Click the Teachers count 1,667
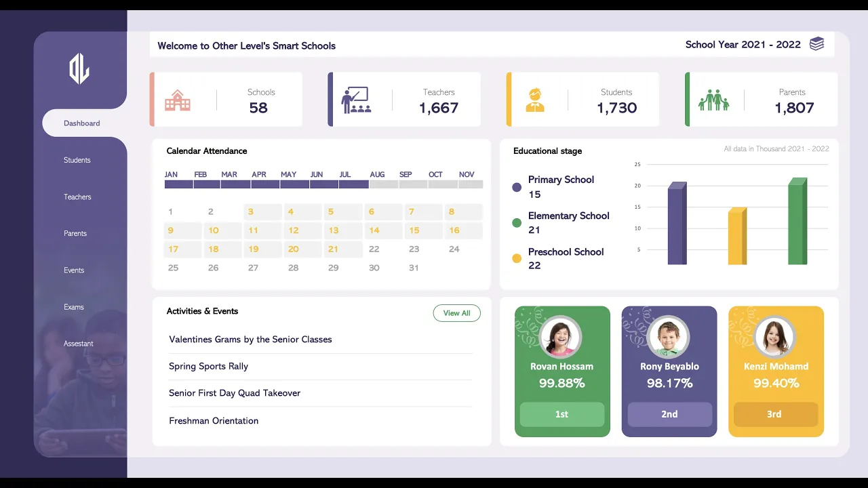 tap(439, 108)
